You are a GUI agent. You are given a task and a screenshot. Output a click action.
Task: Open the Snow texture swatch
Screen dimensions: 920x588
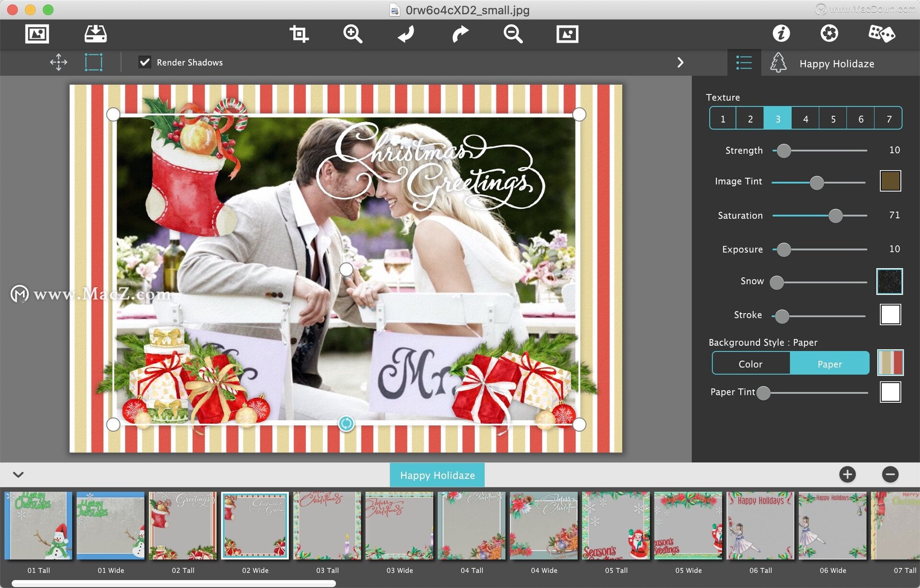tap(889, 281)
